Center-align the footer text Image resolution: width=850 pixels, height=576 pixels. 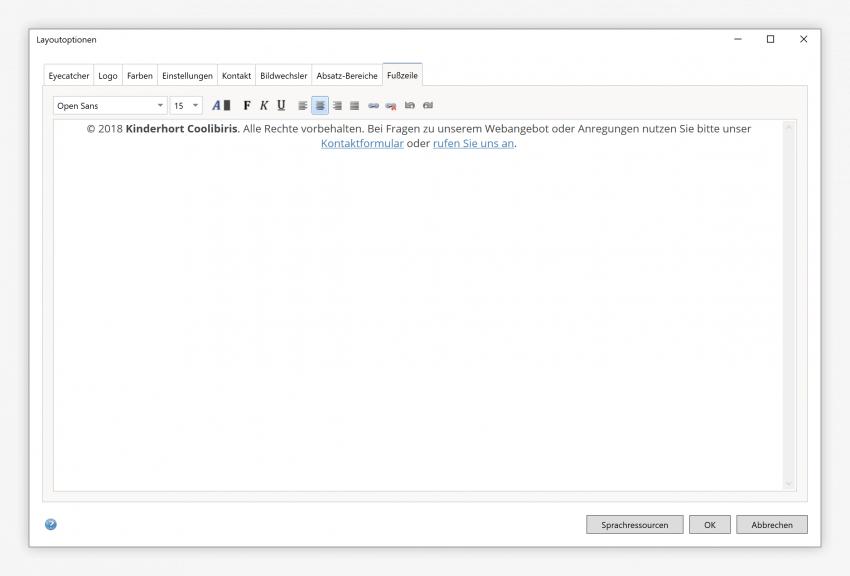[320, 105]
